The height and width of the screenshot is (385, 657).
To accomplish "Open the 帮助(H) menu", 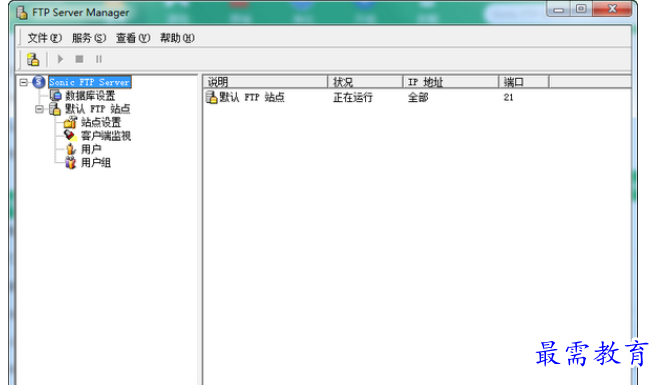I will tap(177, 38).
